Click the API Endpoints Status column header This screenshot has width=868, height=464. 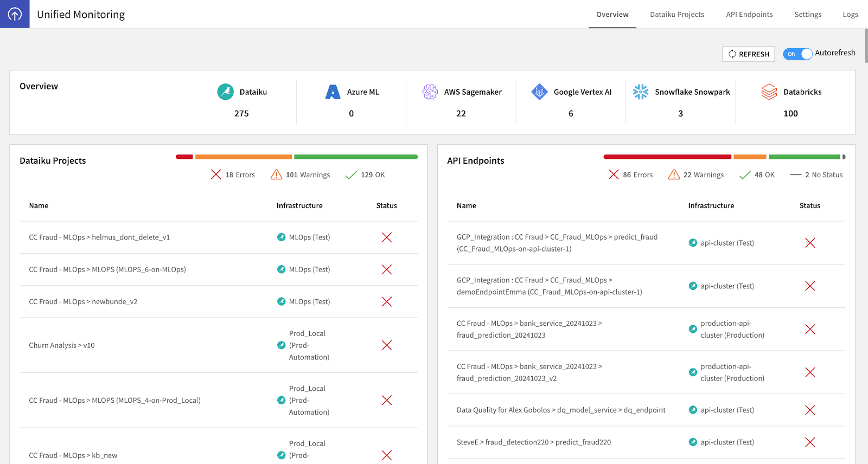[810, 205]
